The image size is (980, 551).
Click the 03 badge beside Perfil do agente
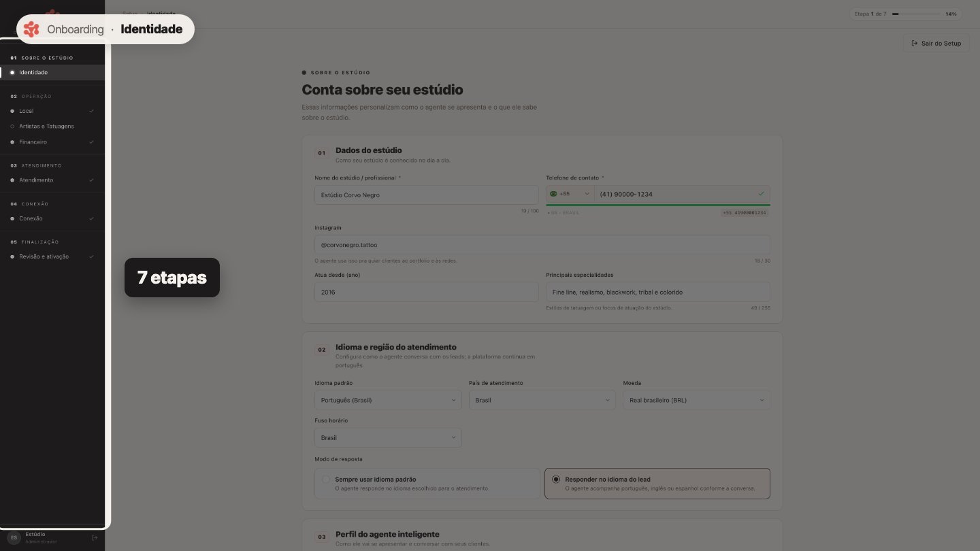322,537
